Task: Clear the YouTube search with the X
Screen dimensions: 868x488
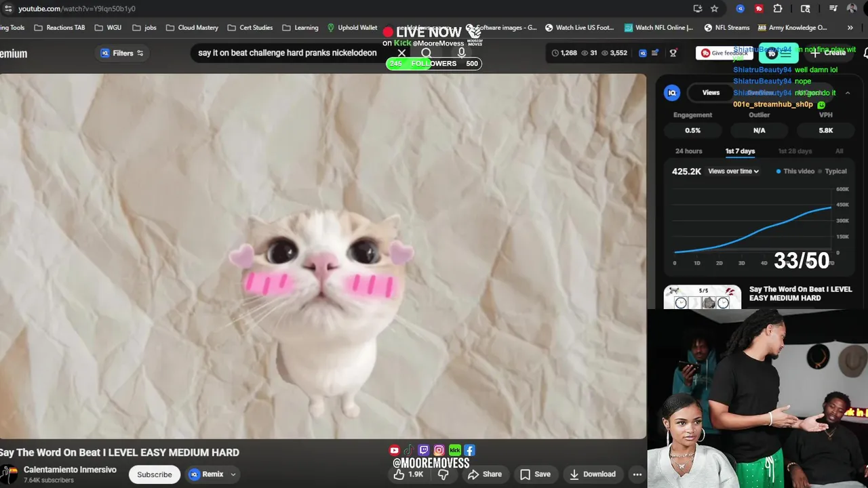Action: [401, 53]
